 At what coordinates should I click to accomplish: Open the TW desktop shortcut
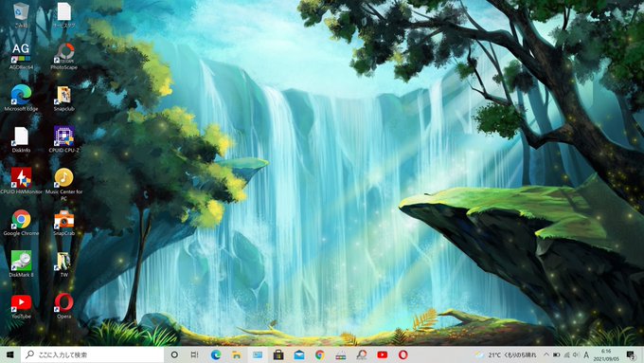(63, 263)
